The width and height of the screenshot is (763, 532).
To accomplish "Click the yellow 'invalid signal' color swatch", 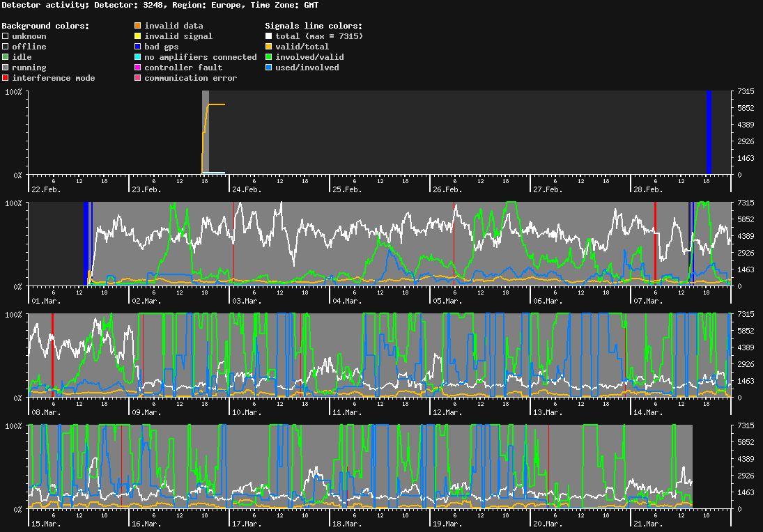I will 137,36.
